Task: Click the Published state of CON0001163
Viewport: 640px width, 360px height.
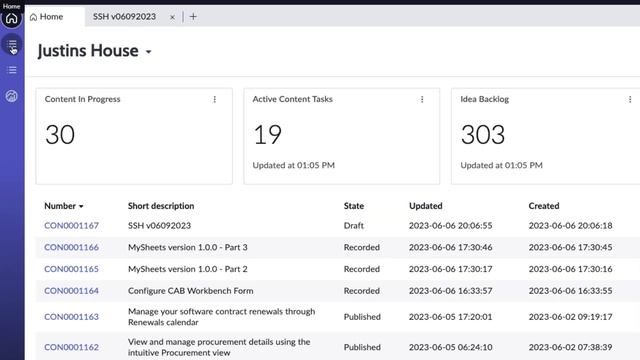Action: tap(362, 317)
